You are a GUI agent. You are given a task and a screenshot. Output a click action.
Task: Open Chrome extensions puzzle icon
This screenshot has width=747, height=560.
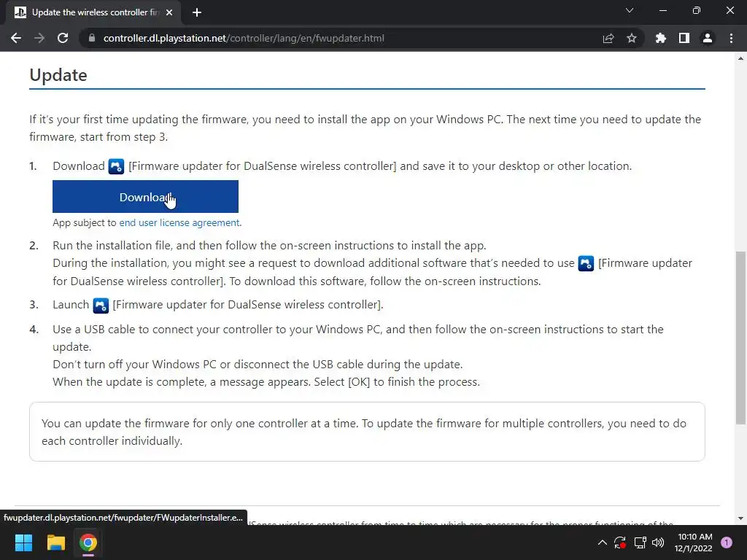click(661, 38)
